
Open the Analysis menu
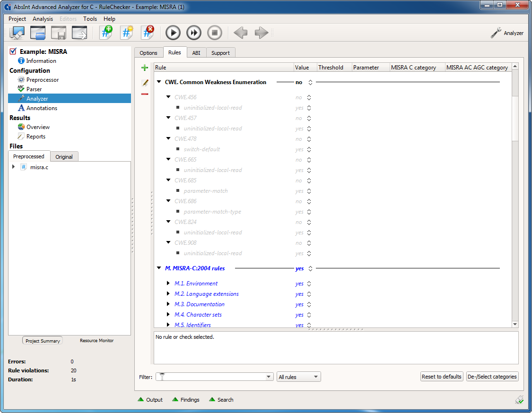click(43, 19)
